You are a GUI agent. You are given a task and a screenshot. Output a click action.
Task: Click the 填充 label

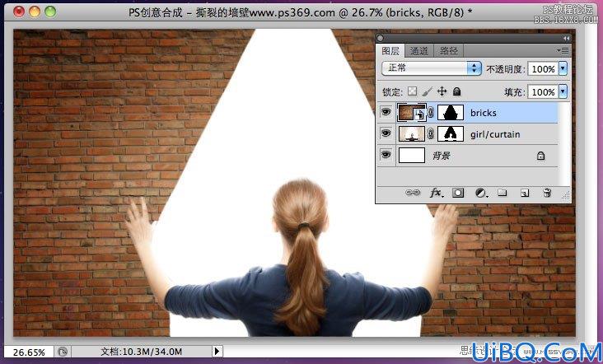click(515, 92)
